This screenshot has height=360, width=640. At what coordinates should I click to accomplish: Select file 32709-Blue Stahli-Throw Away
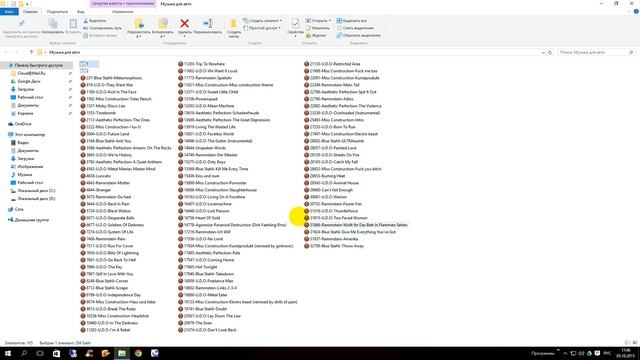333,246
